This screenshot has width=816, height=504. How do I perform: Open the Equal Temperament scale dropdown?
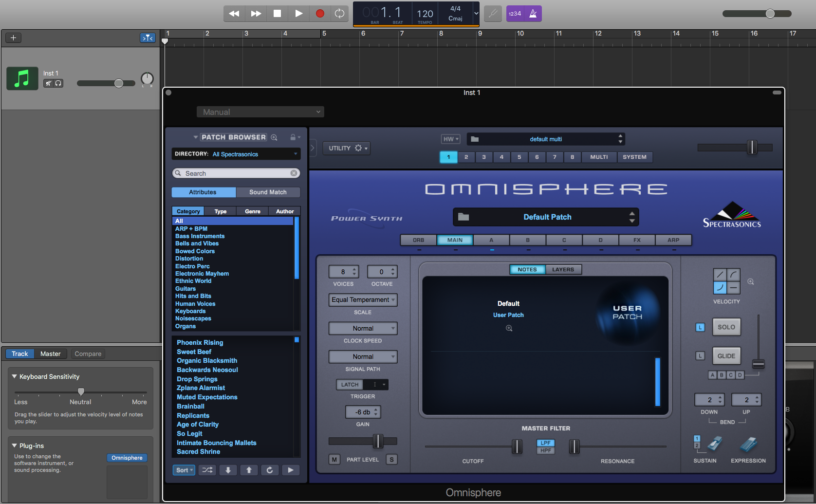click(x=363, y=300)
